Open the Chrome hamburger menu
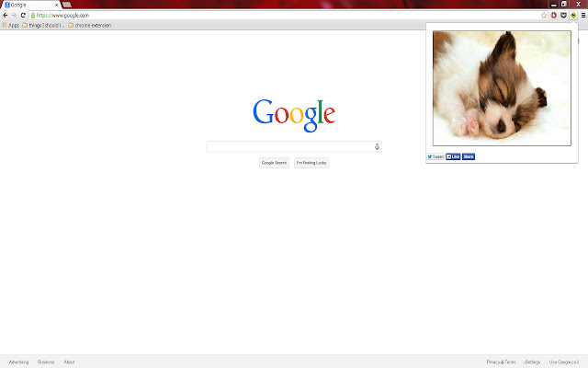Image resolution: width=588 pixels, height=368 pixels. (583, 16)
